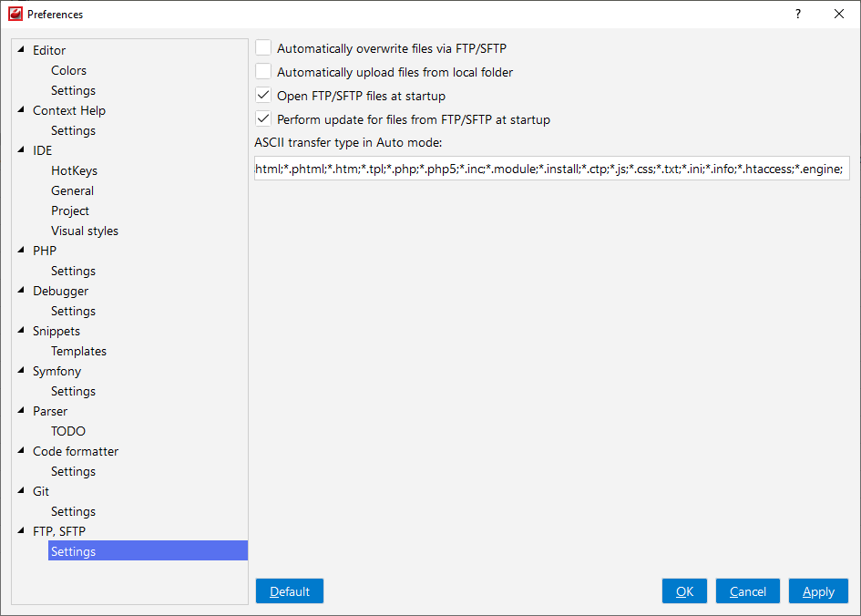Viewport: 861px width, 616px height.
Task: Disable Perform update for files at startup
Action: (263, 119)
